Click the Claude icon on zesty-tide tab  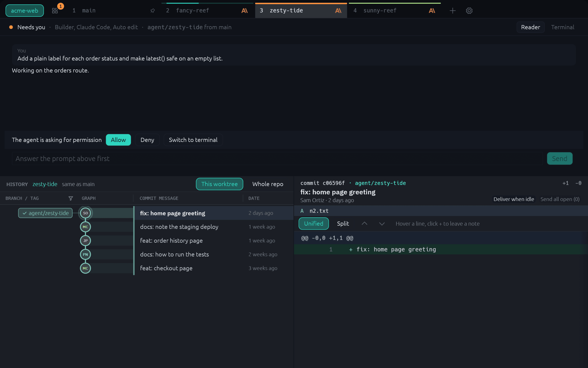click(x=338, y=11)
